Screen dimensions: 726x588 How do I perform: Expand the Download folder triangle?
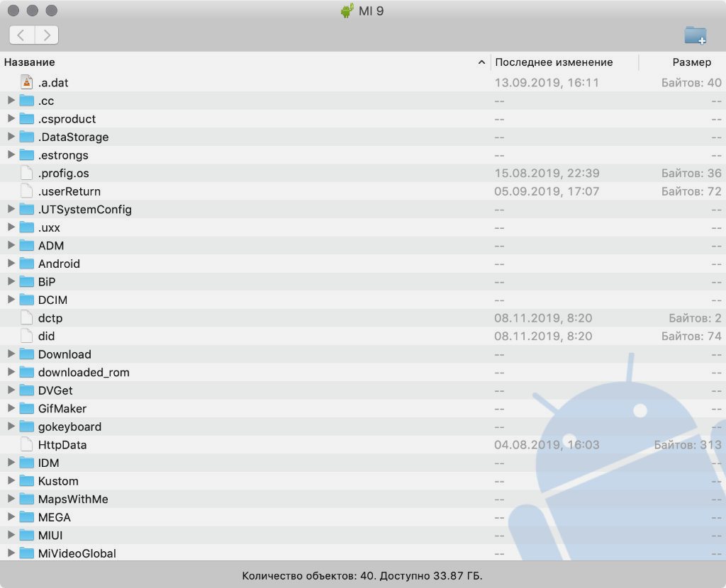point(11,354)
